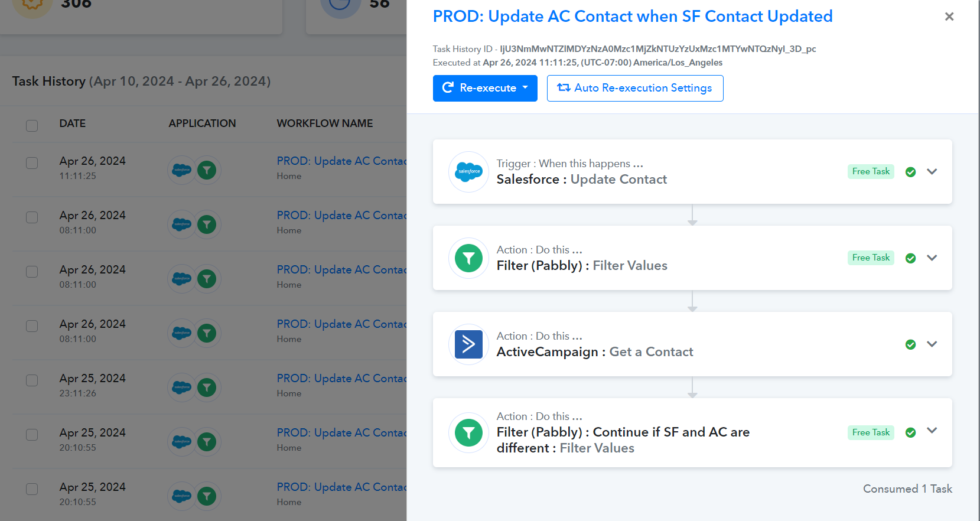Click the Salesforce cloud icon in trigger step

469,172
